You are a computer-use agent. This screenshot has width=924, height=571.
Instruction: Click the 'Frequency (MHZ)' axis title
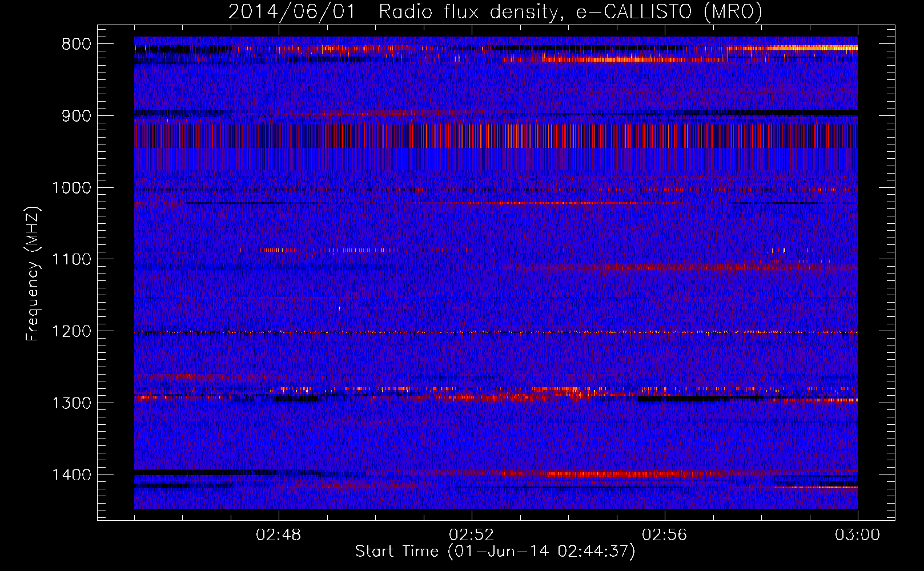pyautogui.click(x=33, y=274)
